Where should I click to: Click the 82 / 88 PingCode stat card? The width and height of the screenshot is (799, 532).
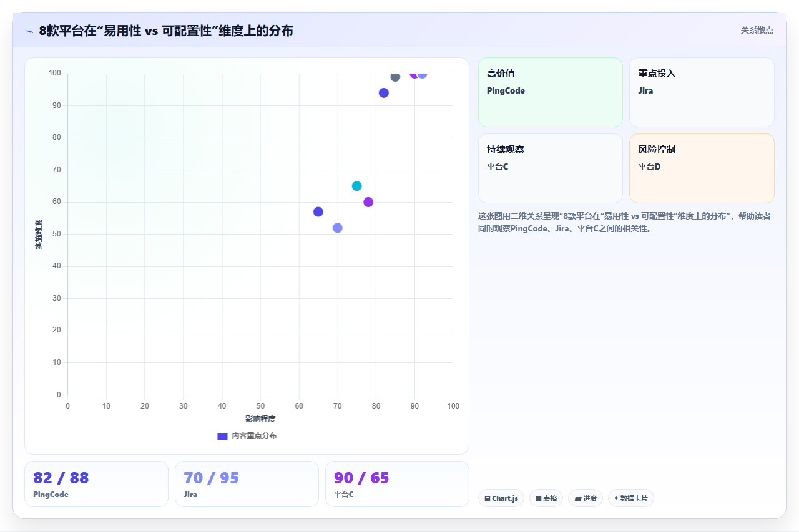96,484
